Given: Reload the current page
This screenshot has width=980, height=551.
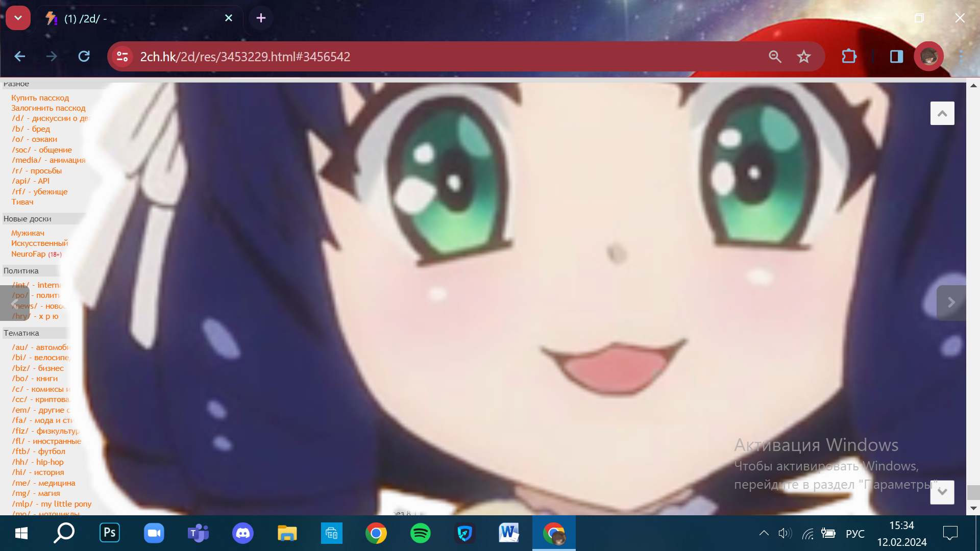Looking at the screenshot, I should point(84,56).
